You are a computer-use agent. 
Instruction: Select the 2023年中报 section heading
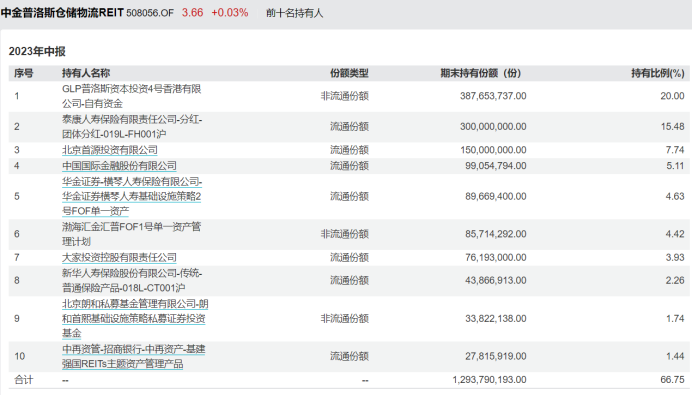(x=37, y=51)
